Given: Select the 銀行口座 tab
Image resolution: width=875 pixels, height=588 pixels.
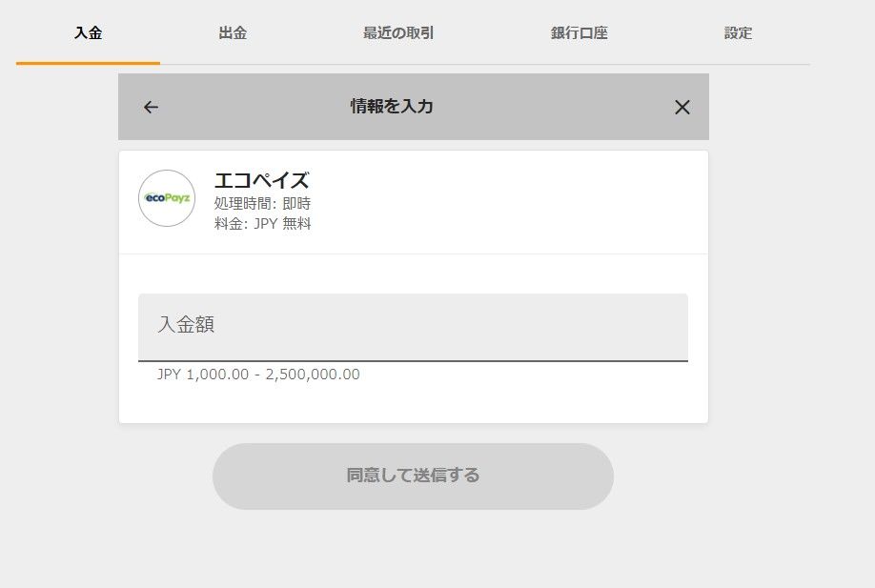Looking at the screenshot, I should (580, 33).
